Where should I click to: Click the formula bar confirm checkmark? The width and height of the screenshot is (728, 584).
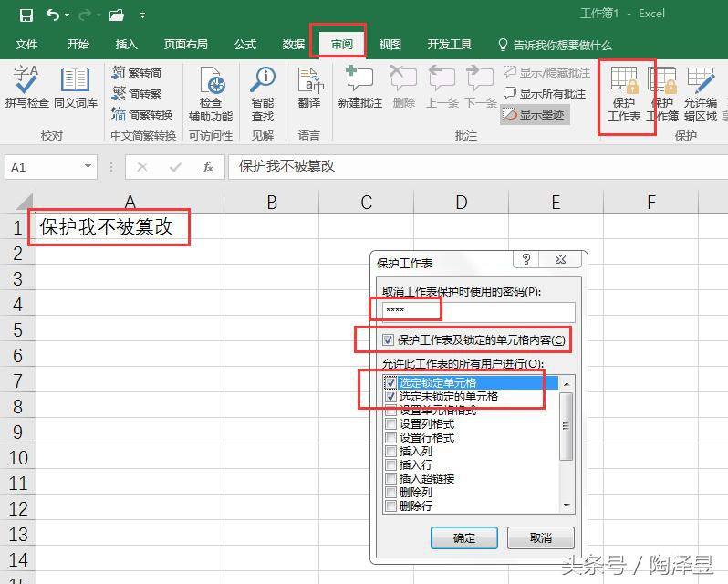click(x=175, y=167)
